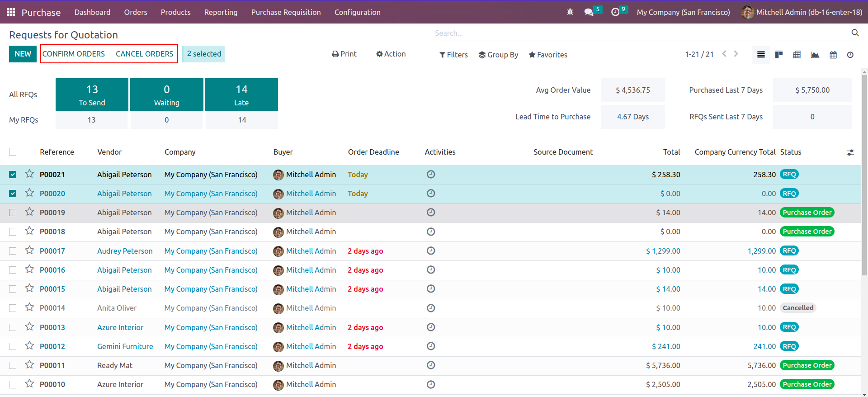Switch to graph view
868x397 pixels.
[815, 55]
